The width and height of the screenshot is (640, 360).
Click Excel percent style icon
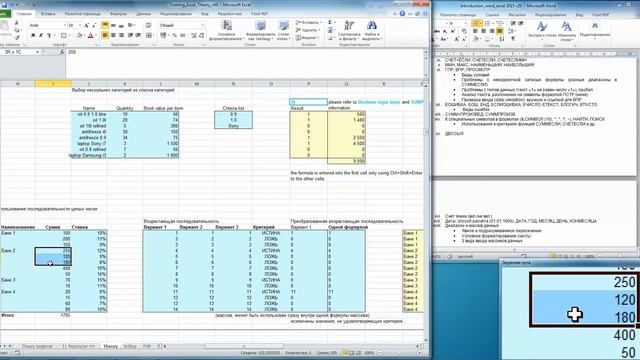175,36
